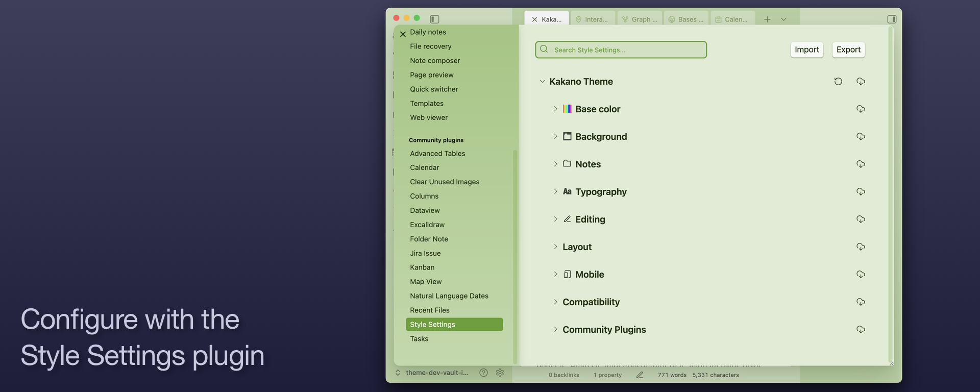Open vault switcher chevrons icon
Viewport: 980px width, 392px height.
click(x=398, y=373)
